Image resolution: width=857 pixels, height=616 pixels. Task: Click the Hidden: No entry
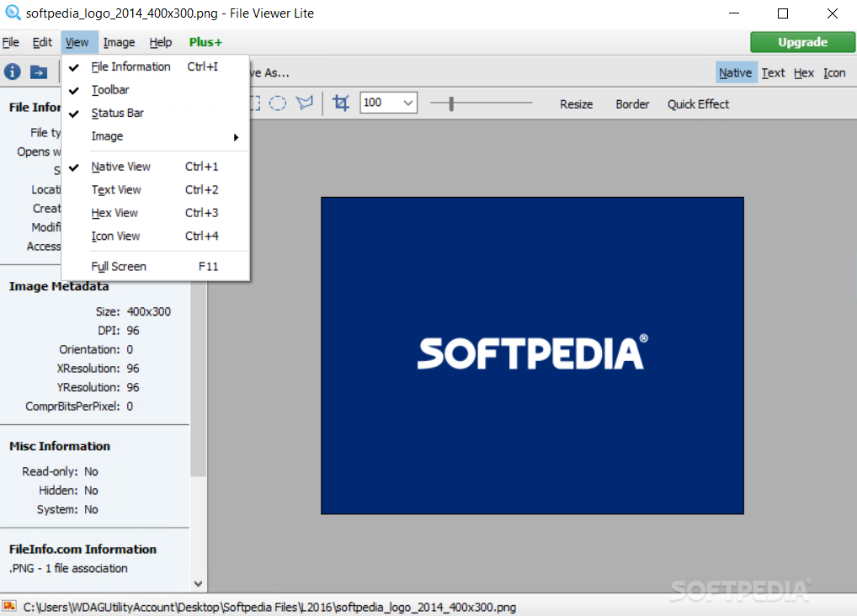(68, 491)
